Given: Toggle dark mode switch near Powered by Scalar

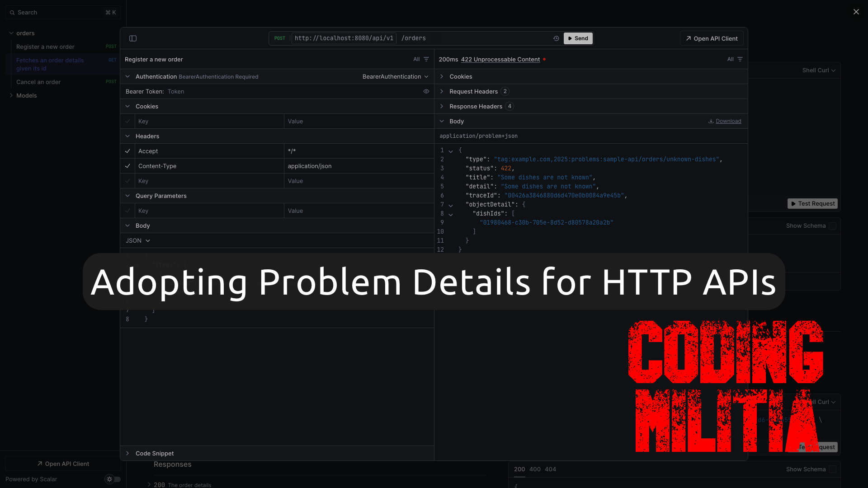Looking at the screenshot, I should [113, 479].
